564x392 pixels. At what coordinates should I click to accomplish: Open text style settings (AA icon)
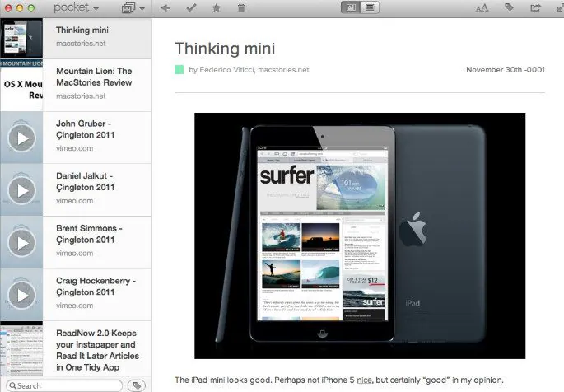(x=482, y=8)
